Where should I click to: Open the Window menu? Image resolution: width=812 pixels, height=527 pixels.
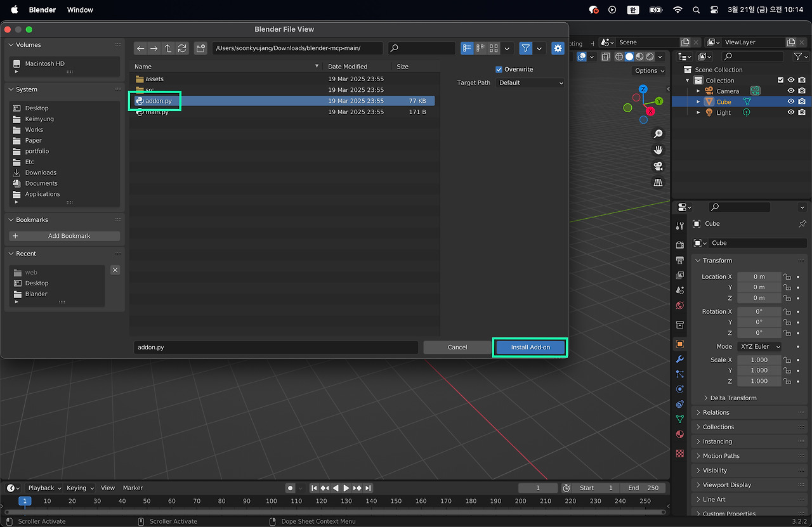pos(80,10)
